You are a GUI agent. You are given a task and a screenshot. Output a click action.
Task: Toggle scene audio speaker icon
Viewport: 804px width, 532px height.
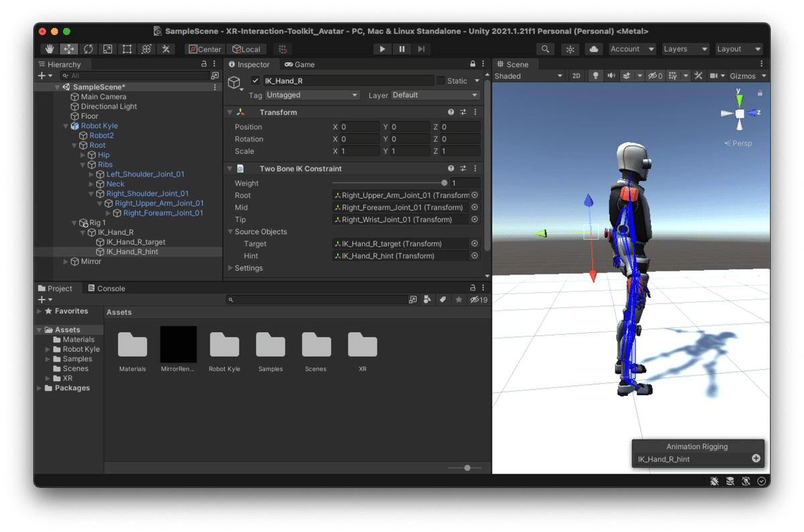611,76
